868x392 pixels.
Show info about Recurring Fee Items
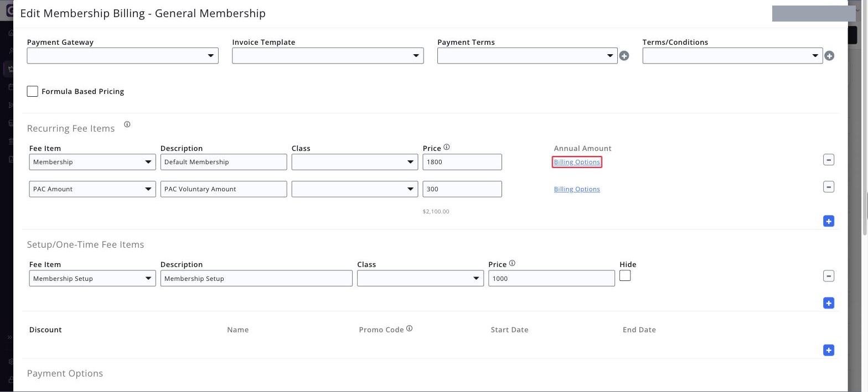(127, 124)
